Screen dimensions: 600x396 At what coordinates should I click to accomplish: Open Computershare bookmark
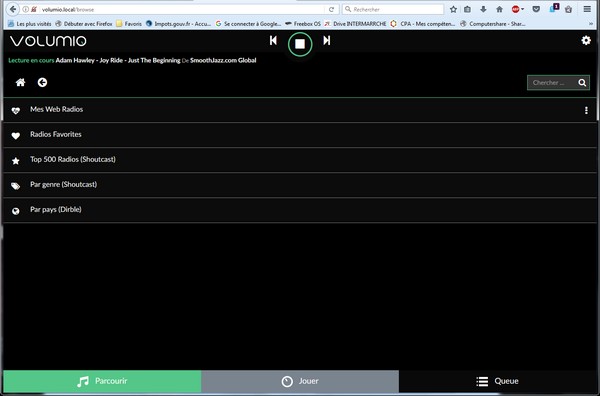[493, 24]
